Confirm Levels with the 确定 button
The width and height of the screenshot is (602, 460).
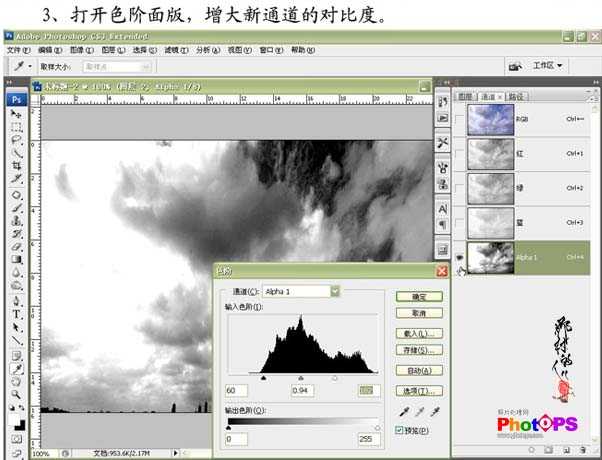coord(419,296)
